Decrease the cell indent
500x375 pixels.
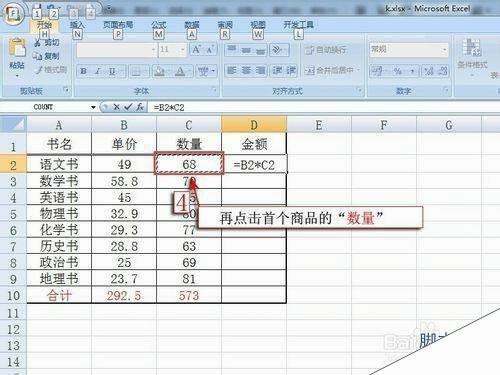[277, 71]
